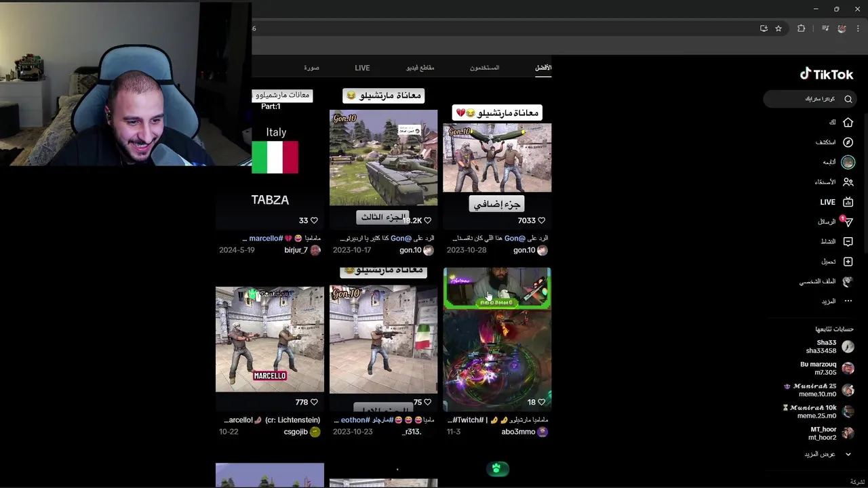Like the video with 75 hearts
Screen dimensions: 868x488
(428, 402)
